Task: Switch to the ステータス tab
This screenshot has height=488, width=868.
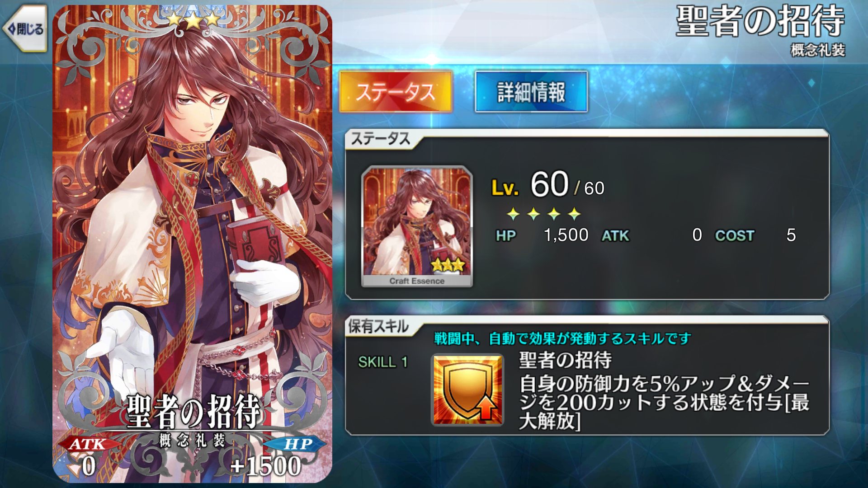Action: [396, 92]
